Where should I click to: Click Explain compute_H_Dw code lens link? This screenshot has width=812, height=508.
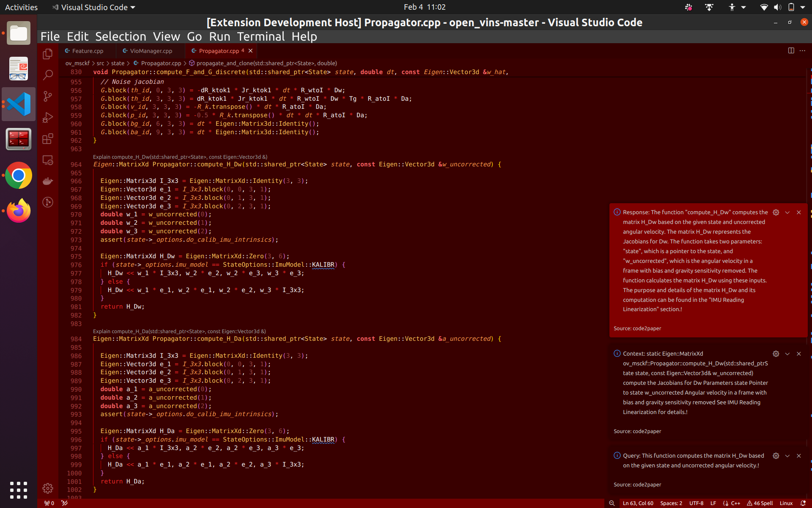tap(180, 157)
